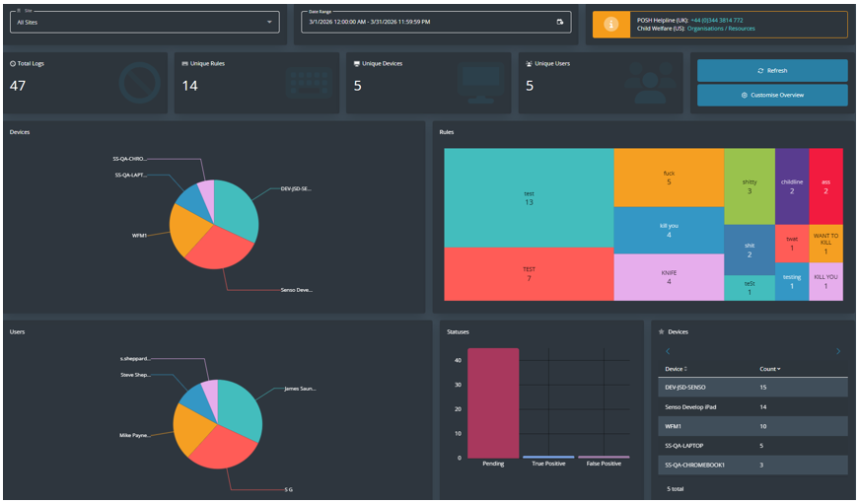Click the clock icon next to Total Logs
The image size is (859, 504).
pos(13,63)
